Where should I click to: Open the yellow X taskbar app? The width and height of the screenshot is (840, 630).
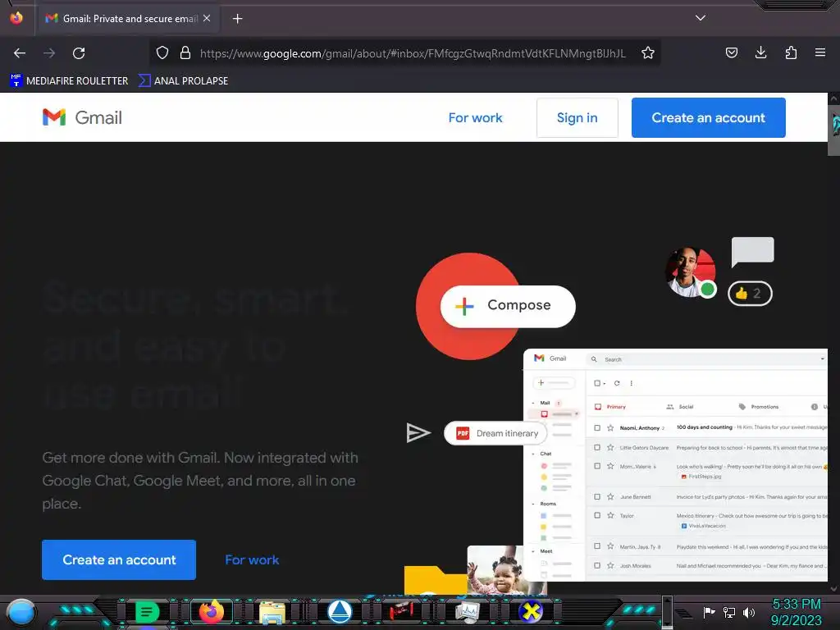click(x=531, y=611)
